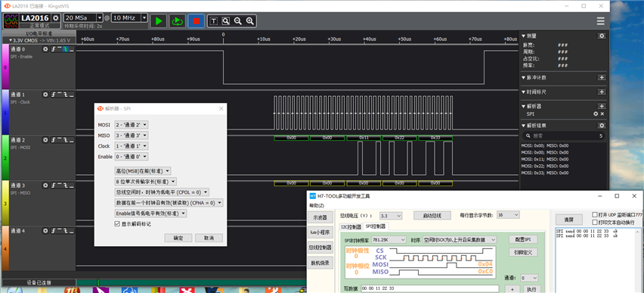The height and width of the screenshot is (293, 644).
Task: Remove the SPI analyzer
Action: [602, 114]
